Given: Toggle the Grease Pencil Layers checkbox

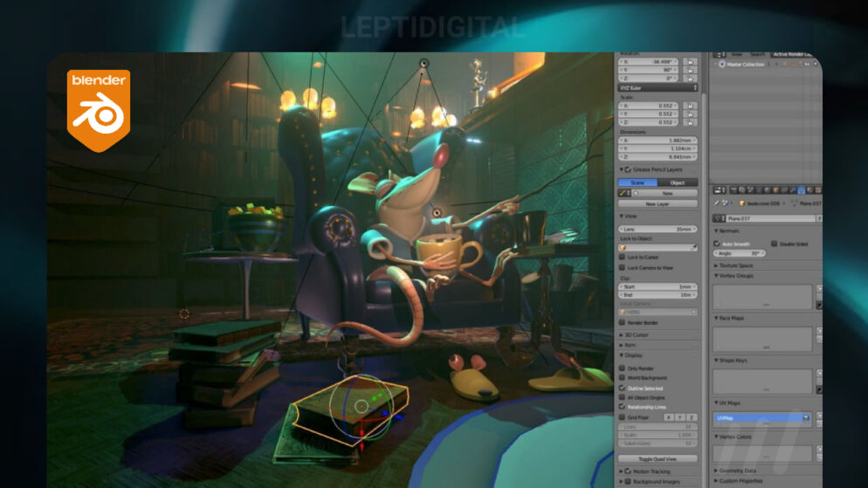Looking at the screenshot, I should coord(629,170).
